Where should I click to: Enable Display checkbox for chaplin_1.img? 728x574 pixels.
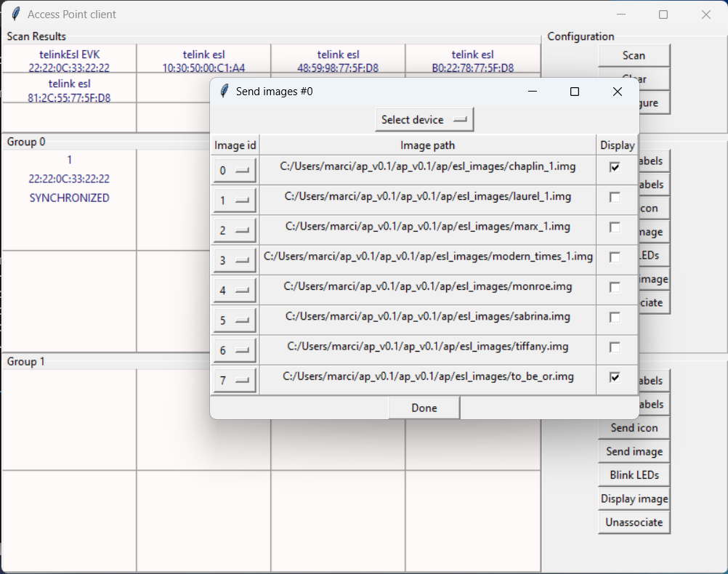tap(615, 167)
